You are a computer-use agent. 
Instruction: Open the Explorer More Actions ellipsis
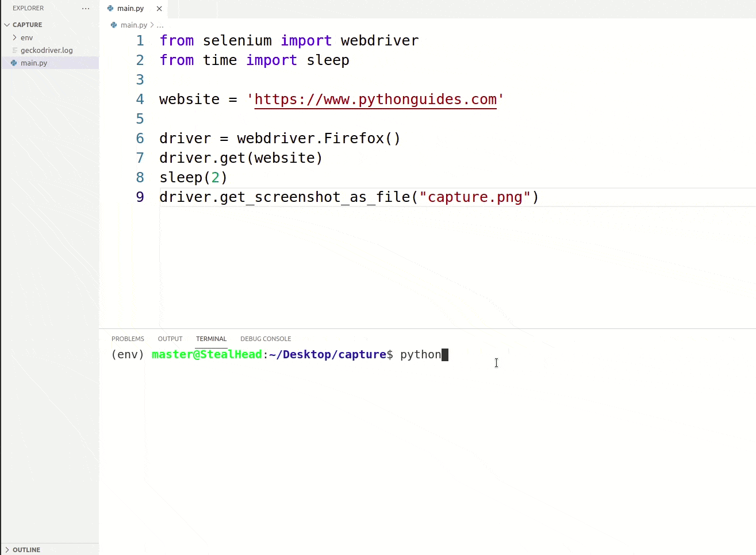(x=86, y=8)
